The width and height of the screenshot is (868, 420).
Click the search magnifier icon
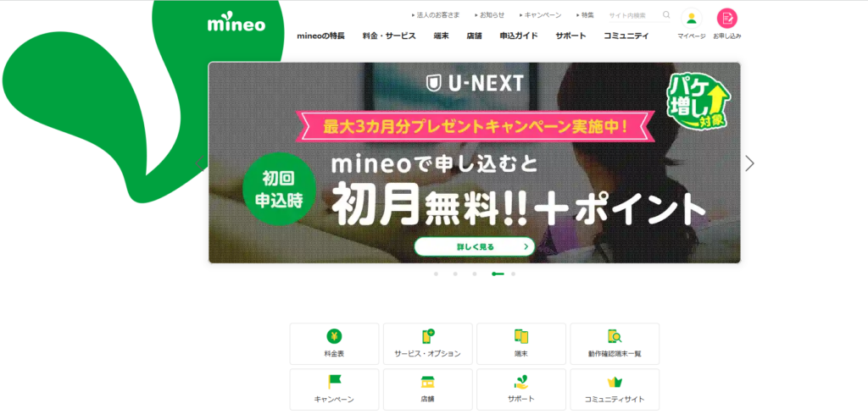coord(666,15)
